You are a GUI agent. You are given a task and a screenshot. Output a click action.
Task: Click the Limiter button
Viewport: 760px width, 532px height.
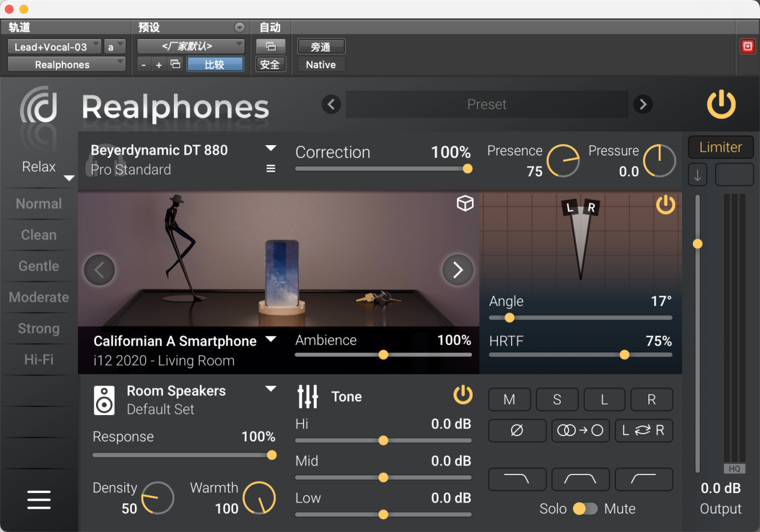(x=720, y=148)
